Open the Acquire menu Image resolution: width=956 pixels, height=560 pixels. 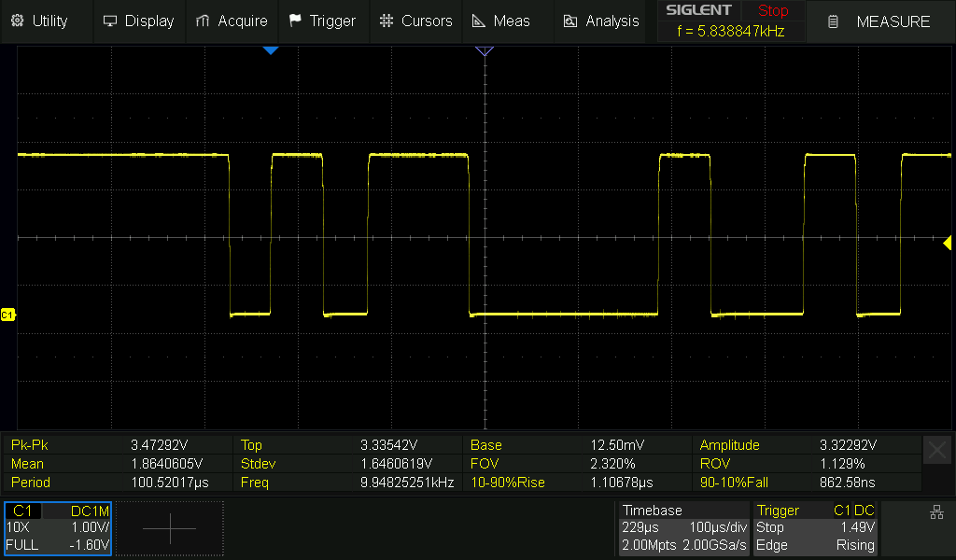coord(232,21)
